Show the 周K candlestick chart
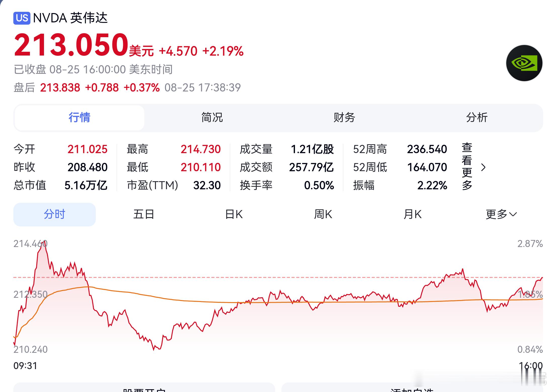This screenshot has width=551, height=392. (x=323, y=214)
